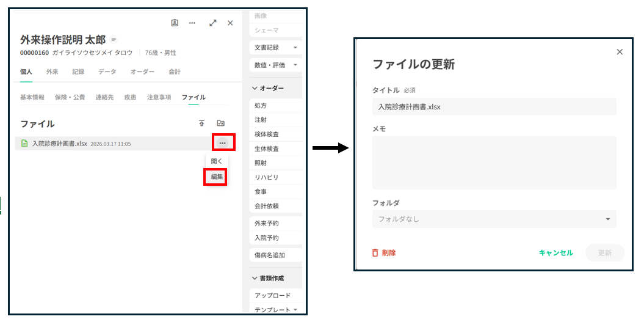Screen dimensions: 644x319
Task: Open the 基本情報 sub-tab
Action: click(x=32, y=97)
